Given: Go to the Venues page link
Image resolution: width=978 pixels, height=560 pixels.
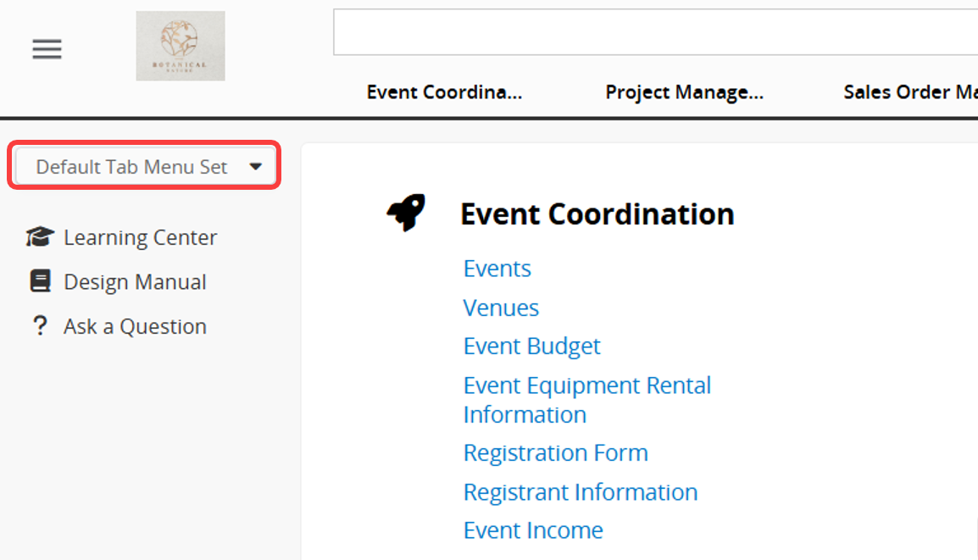Looking at the screenshot, I should tap(501, 308).
